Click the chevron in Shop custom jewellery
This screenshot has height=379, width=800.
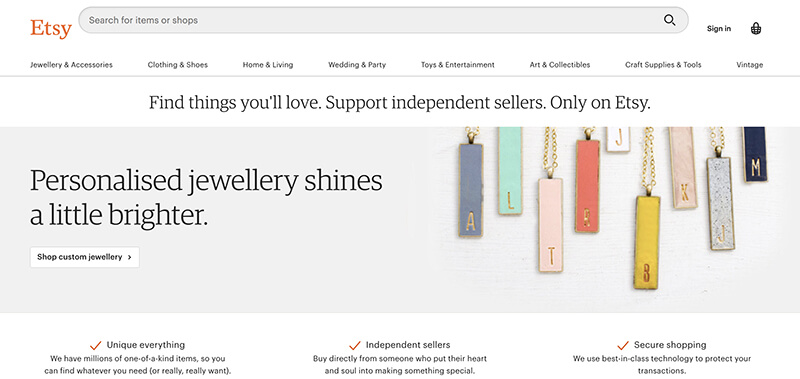130,258
